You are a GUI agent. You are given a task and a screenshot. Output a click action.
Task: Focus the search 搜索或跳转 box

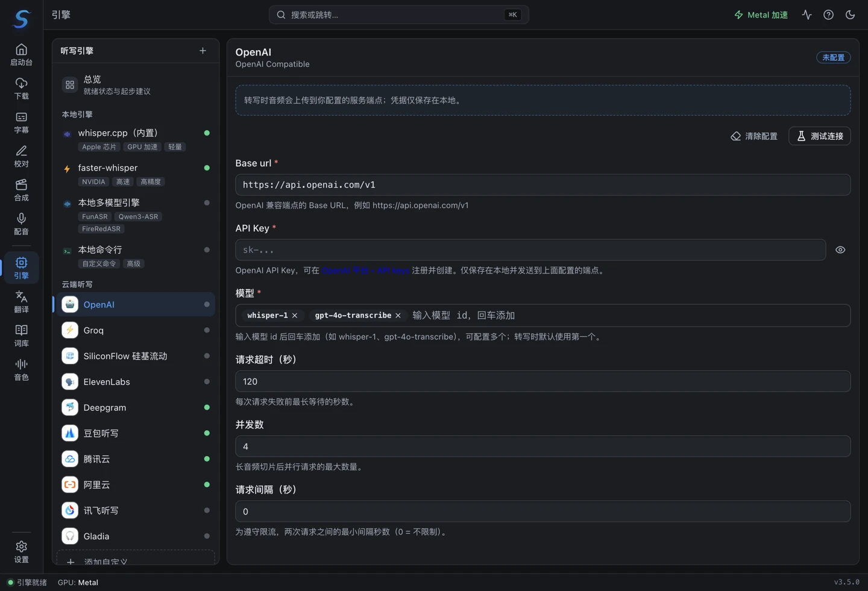pyautogui.click(x=398, y=14)
